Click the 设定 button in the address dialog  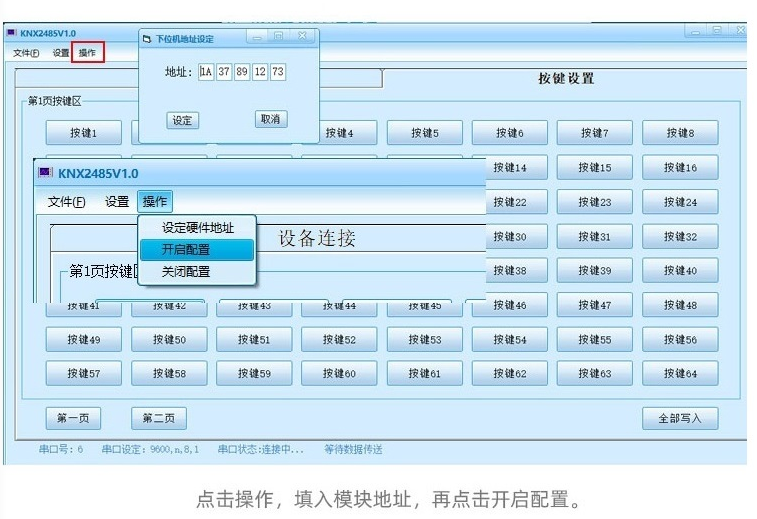coord(182,120)
